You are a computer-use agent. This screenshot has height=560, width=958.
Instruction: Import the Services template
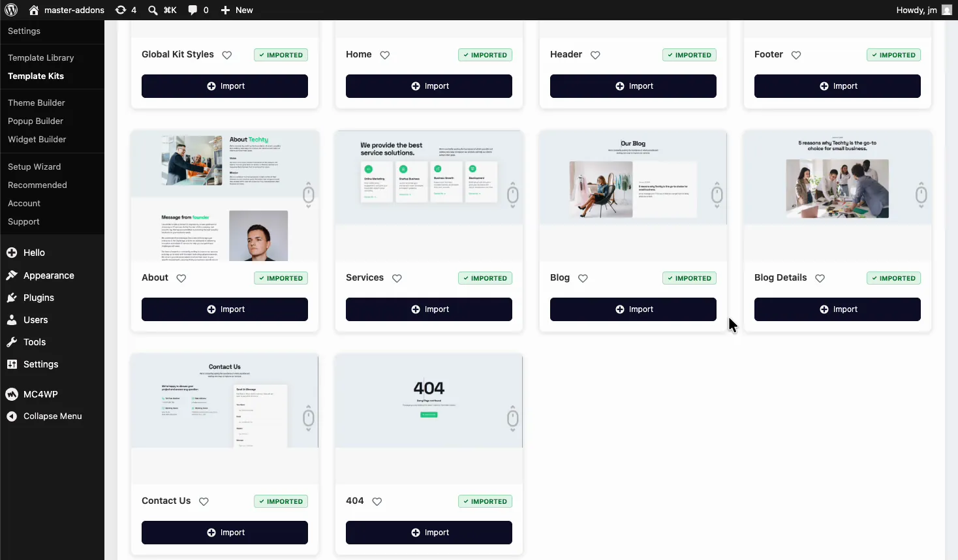point(429,309)
